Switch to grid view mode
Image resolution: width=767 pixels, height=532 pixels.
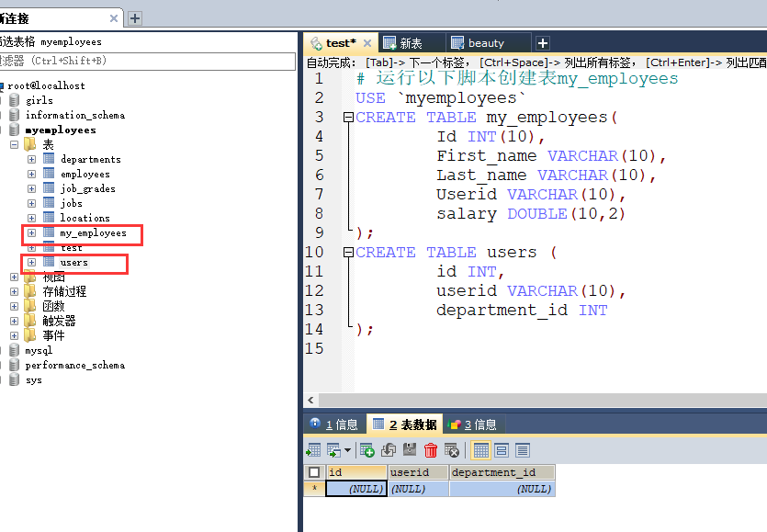point(480,450)
